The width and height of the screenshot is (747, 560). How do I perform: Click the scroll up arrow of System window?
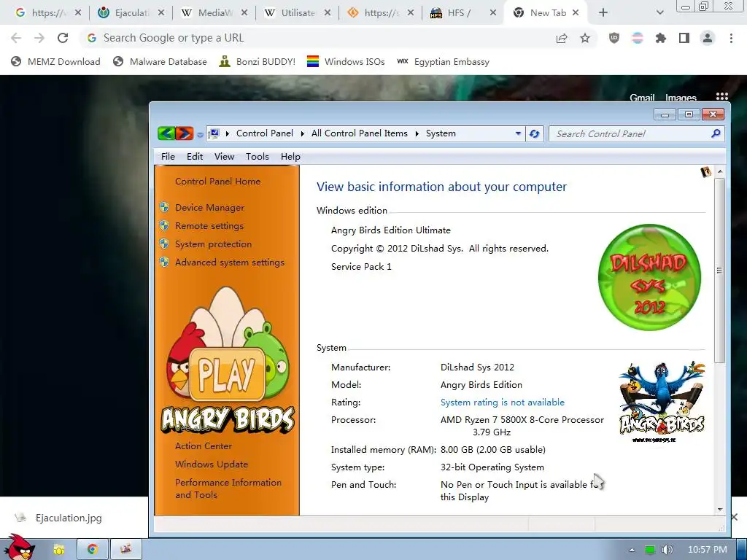(x=720, y=171)
